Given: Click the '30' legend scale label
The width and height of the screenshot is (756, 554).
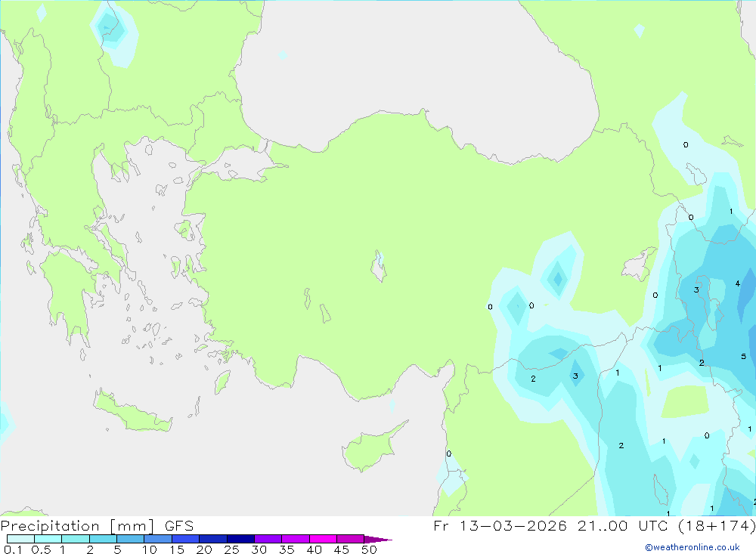Looking at the screenshot, I should [259, 549].
